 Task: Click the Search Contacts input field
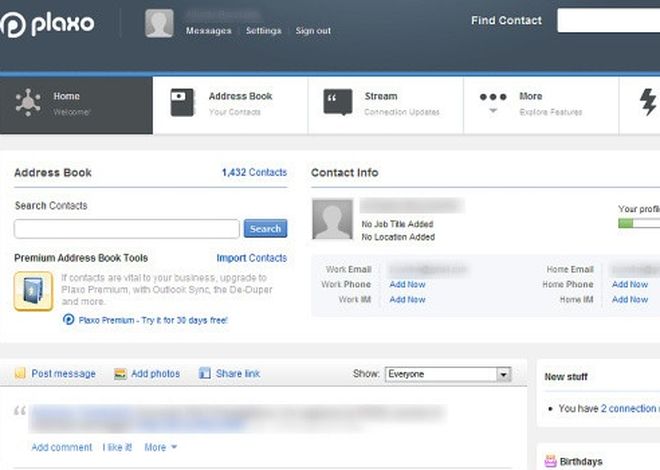click(x=127, y=229)
